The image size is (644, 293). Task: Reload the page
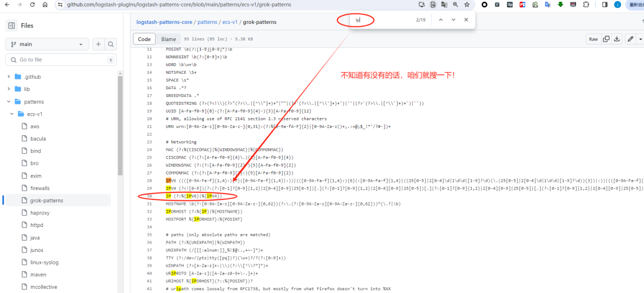pos(32,5)
